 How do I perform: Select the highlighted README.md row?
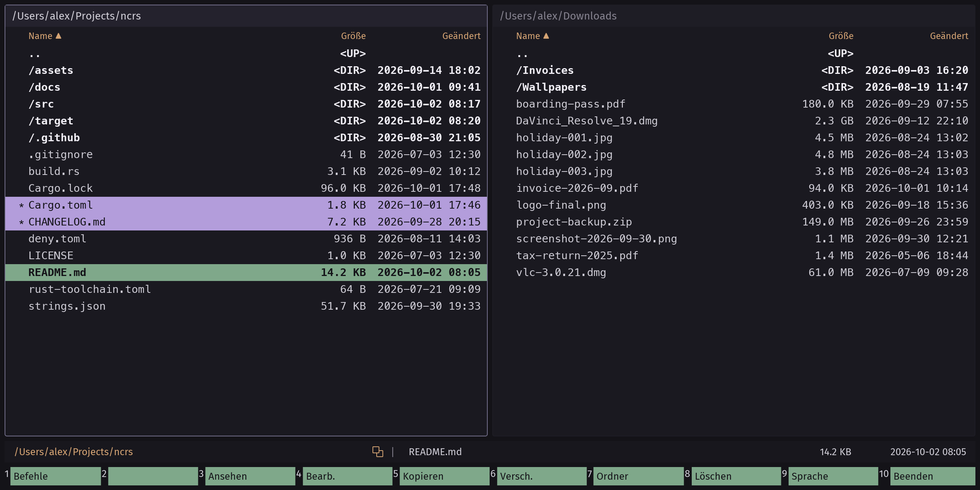point(246,273)
